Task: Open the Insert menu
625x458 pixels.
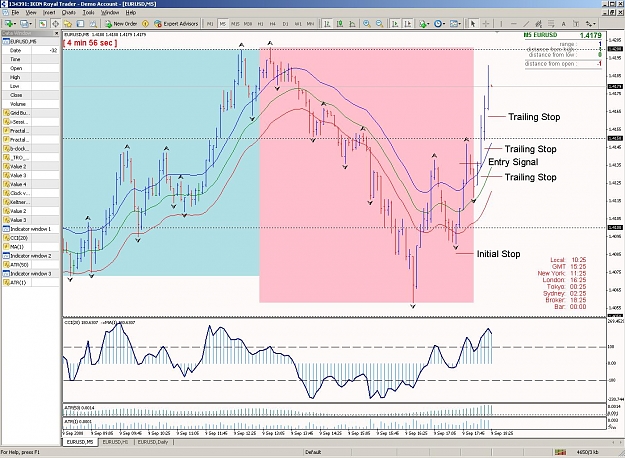Action: click(49, 12)
